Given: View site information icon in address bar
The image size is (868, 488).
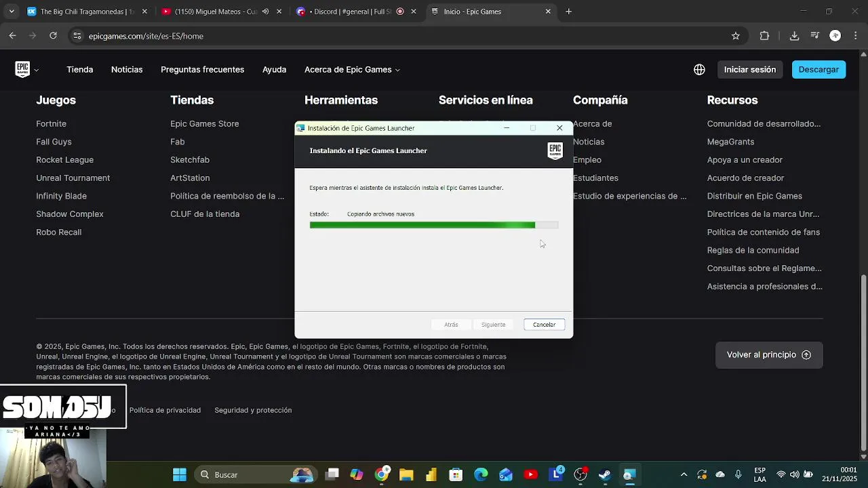Looking at the screenshot, I should 77,36.
